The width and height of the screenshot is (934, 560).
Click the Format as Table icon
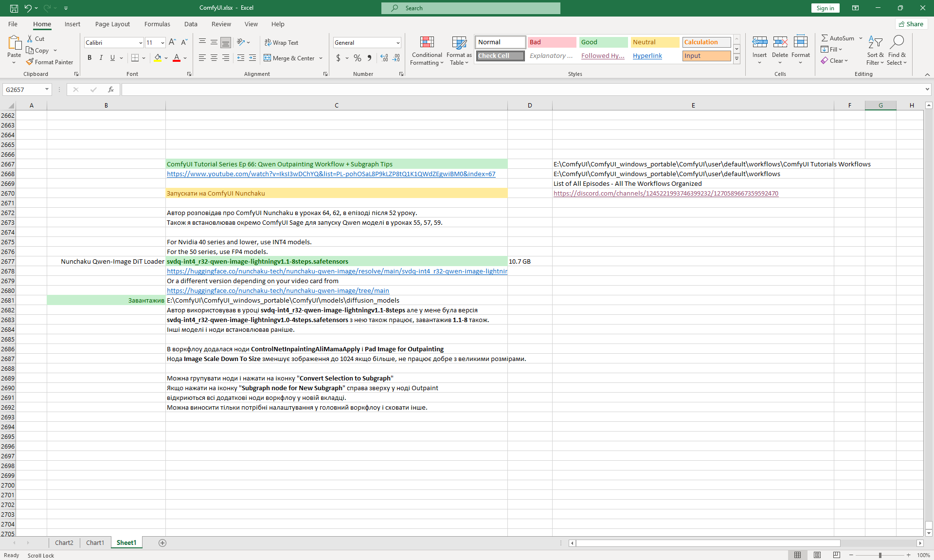tap(459, 43)
